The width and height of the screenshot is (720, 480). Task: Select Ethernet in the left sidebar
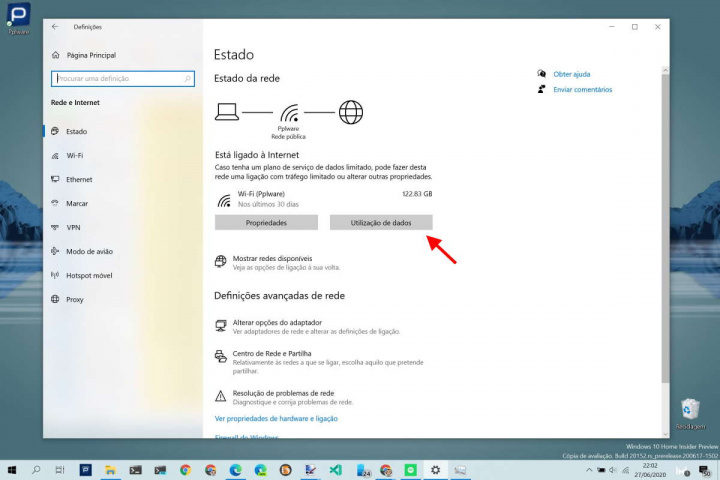[79, 180]
